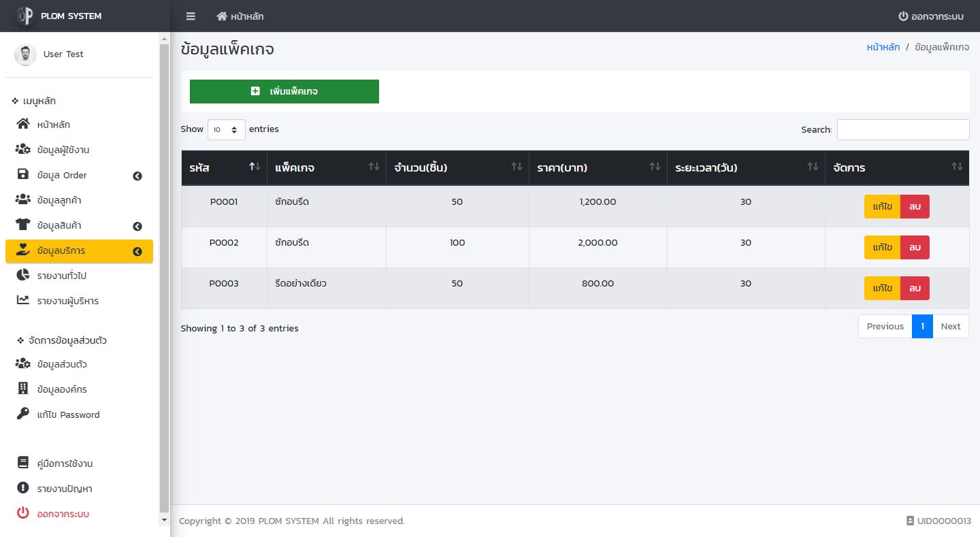Click into the Search input field

pos(902,129)
